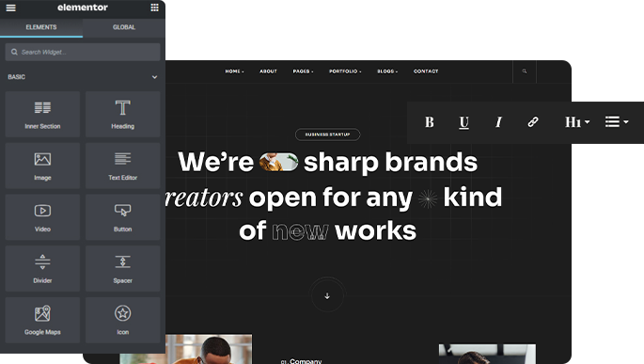Open the H1 heading level dropdown
Viewport: 644px width, 364px height.
click(577, 122)
